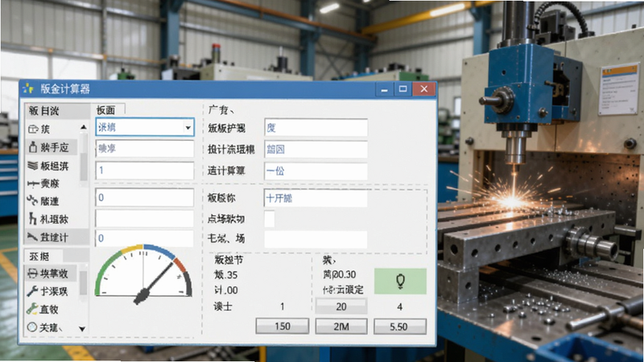Focus the greyed field directly below the combo box
Image resolution: width=644 pixels, height=362 pixels.
[145, 149]
